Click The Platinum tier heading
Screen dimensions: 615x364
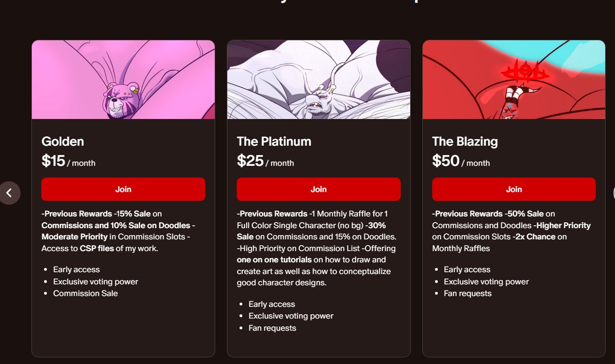point(274,141)
